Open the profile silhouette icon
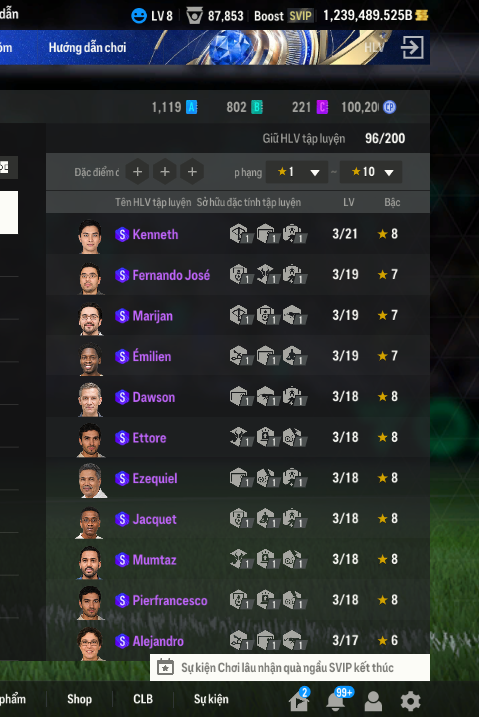This screenshot has width=479, height=717. (373, 701)
